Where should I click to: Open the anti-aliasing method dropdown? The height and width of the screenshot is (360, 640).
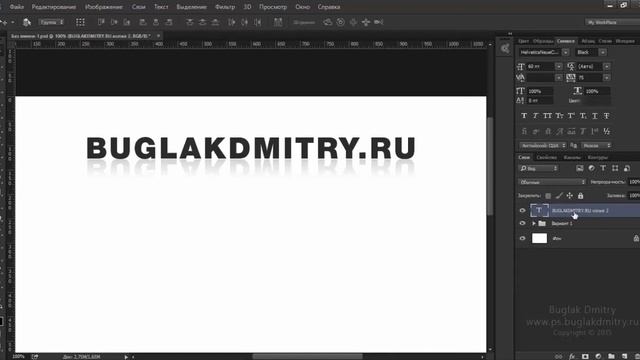click(x=596, y=145)
